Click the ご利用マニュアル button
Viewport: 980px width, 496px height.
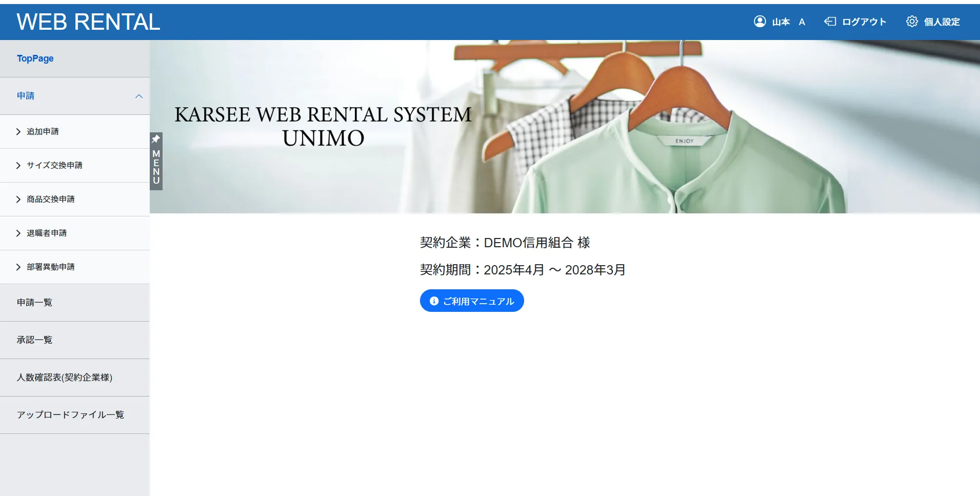coord(472,301)
